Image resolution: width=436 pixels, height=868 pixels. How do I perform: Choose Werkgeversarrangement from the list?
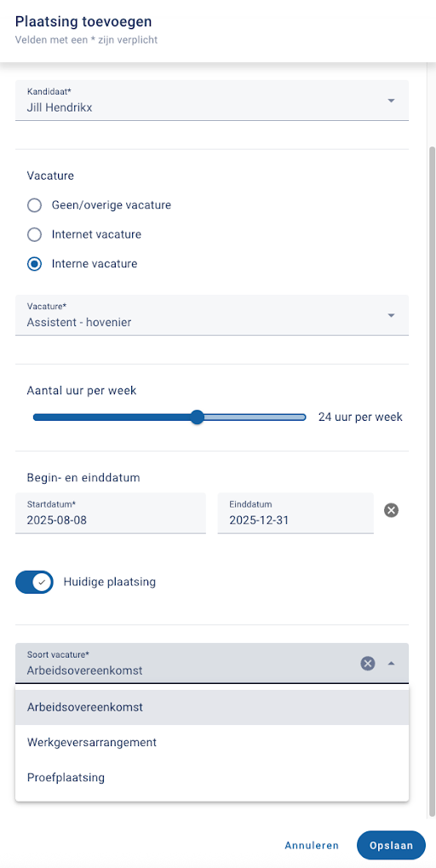click(x=212, y=742)
